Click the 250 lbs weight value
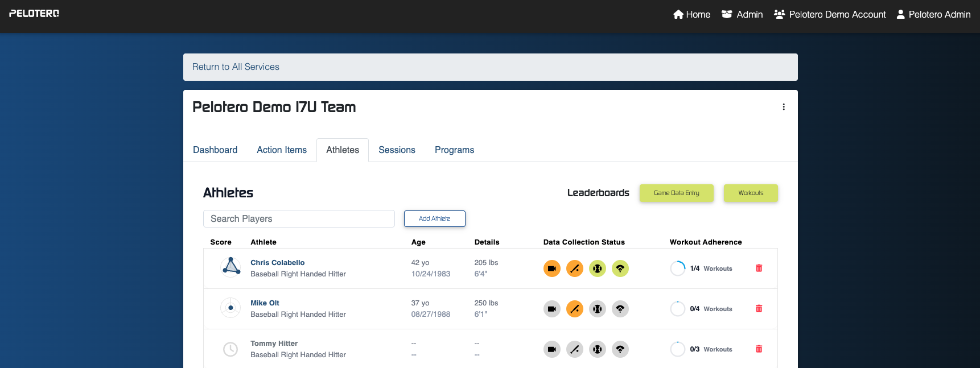This screenshot has width=980, height=368. pyautogui.click(x=486, y=303)
